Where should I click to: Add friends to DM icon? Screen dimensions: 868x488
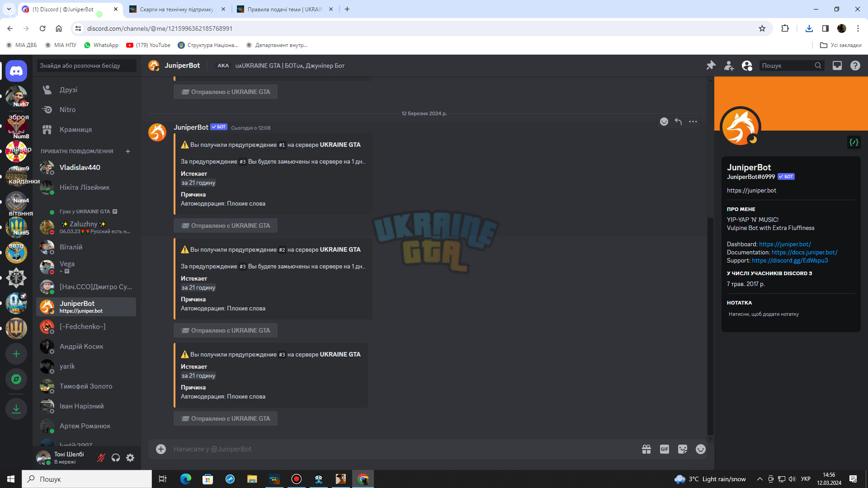point(729,66)
